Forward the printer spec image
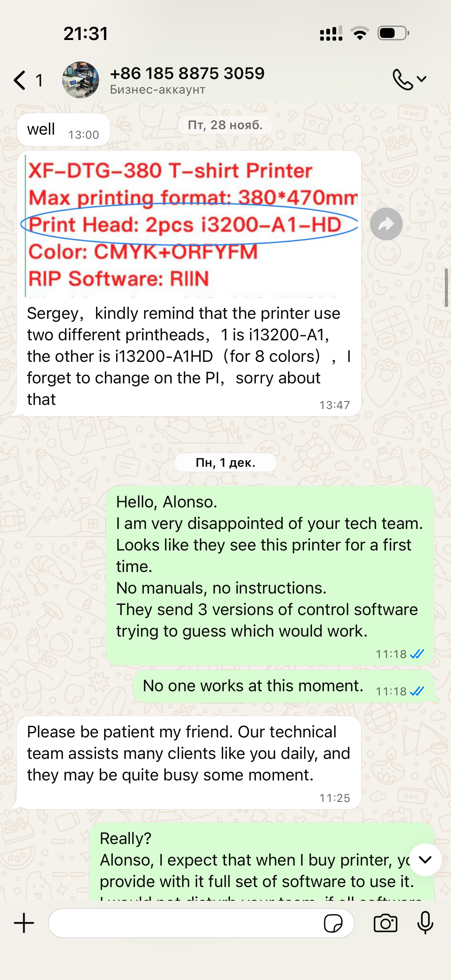The width and height of the screenshot is (451, 980). tap(386, 224)
